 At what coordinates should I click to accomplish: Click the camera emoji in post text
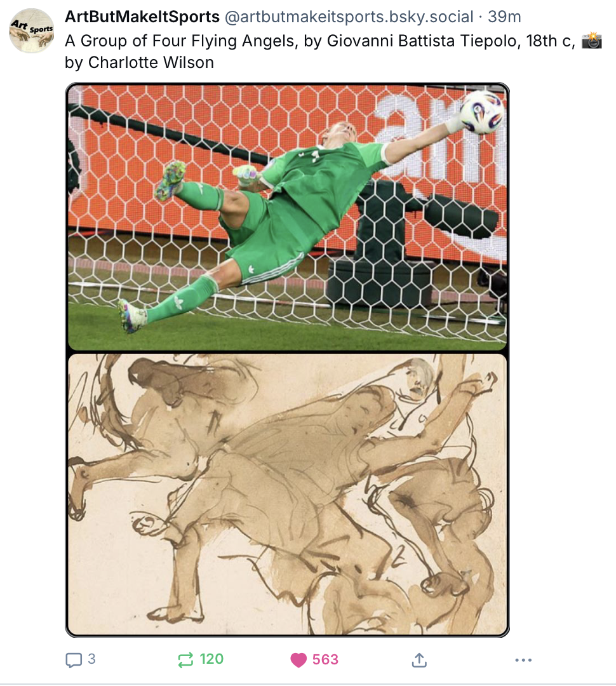(591, 41)
